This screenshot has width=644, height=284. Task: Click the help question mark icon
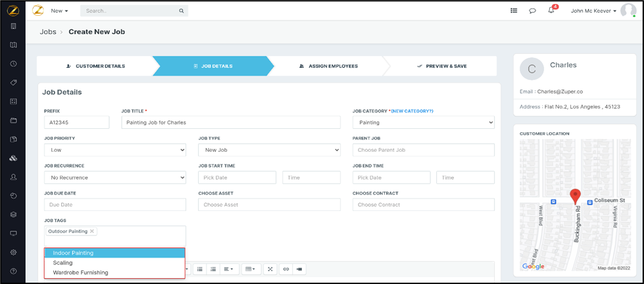[x=13, y=271]
